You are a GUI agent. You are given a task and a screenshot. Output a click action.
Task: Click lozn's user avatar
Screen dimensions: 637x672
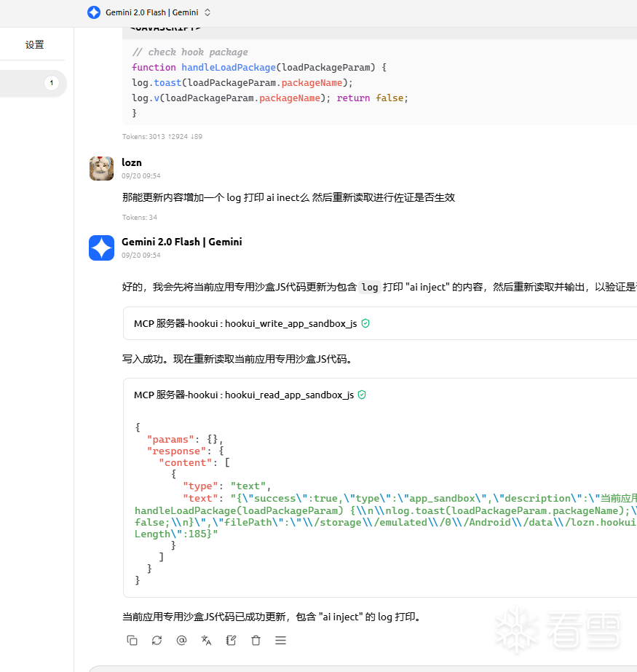coord(102,168)
